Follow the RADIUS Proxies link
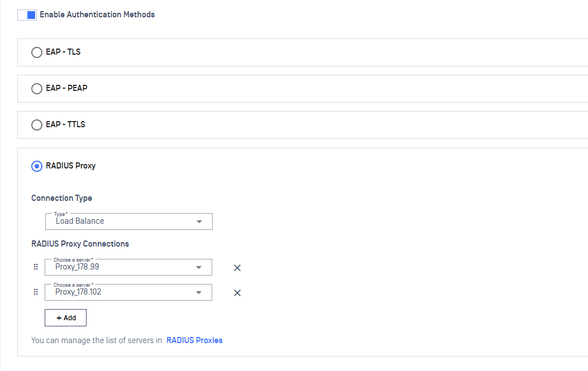The image size is (588, 371). (x=194, y=340)
